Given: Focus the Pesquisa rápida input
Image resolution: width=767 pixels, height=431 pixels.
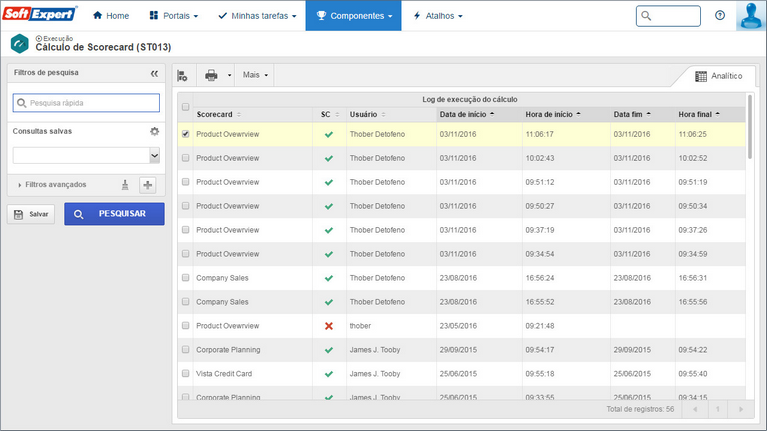Looking at the screenshot, I should (86, 103).
